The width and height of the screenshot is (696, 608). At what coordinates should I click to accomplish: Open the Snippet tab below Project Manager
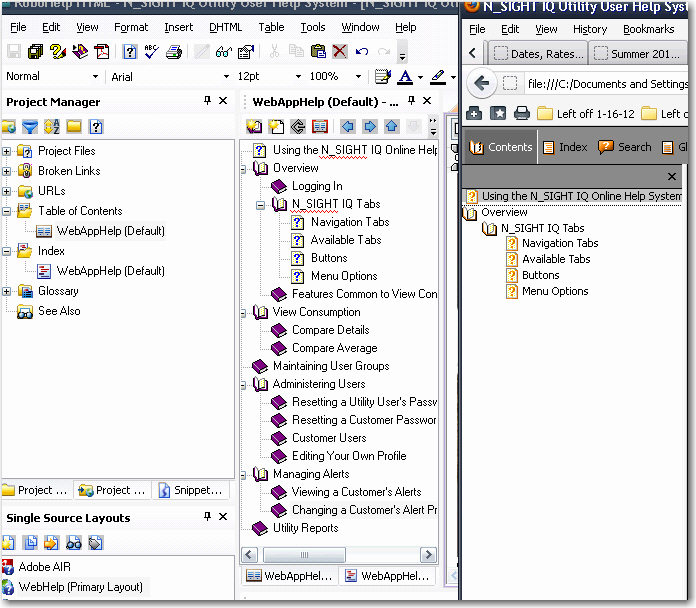pyautogui.click(x=191, y=490)
